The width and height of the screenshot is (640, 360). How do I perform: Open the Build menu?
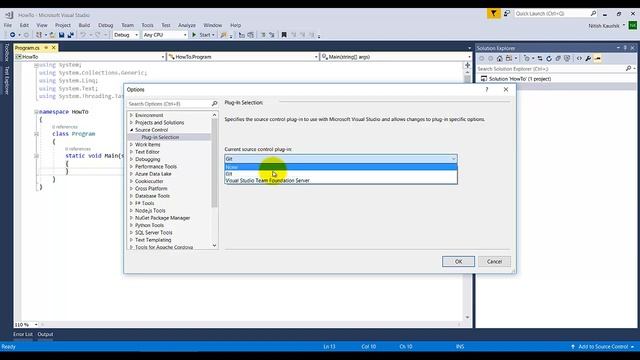[x=84, y=25]
